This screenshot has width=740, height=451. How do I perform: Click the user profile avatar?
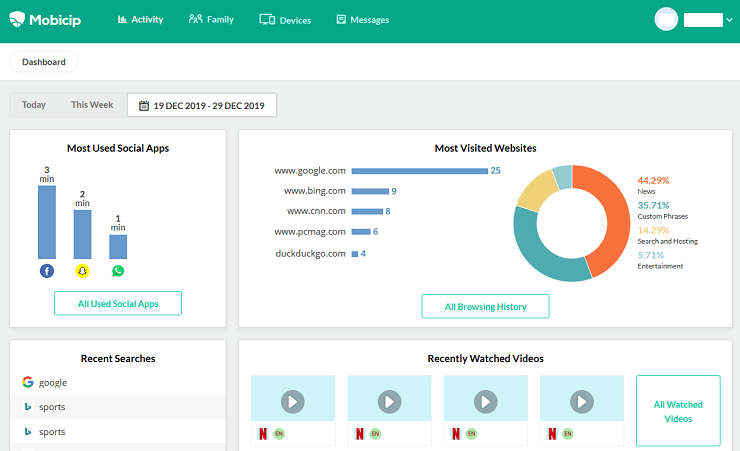coord(666,19)
